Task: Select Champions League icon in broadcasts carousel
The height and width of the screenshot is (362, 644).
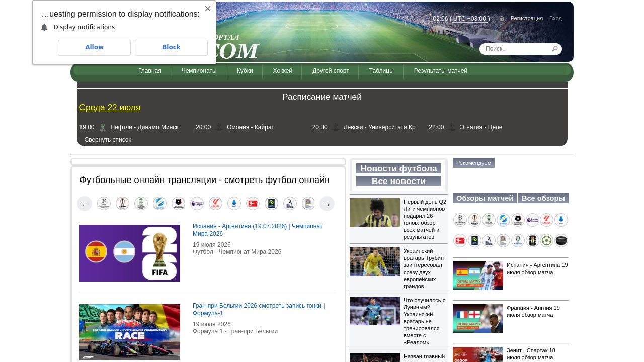Action: pos(104,203)
